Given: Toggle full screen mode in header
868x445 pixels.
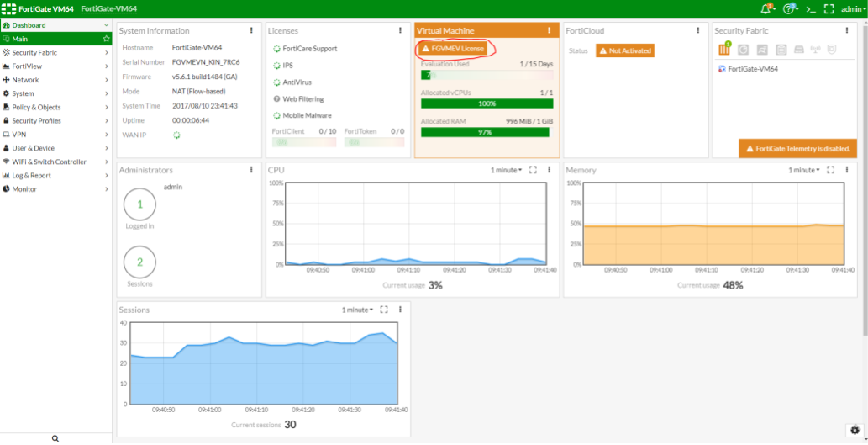Looking at the screenshot, I should [x=829, y=9].
